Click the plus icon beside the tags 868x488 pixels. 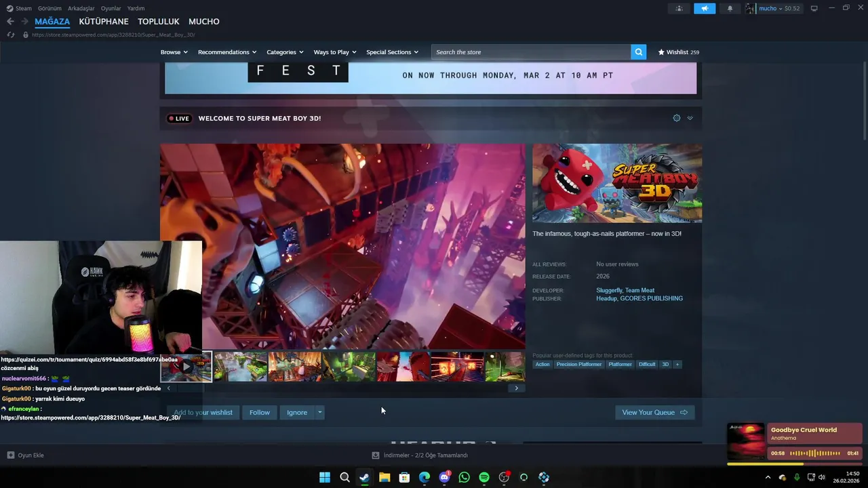(x=677, y=365)
